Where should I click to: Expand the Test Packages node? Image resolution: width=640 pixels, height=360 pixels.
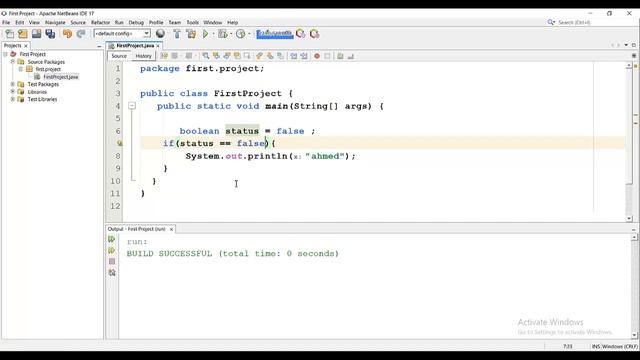pos(13,84)
